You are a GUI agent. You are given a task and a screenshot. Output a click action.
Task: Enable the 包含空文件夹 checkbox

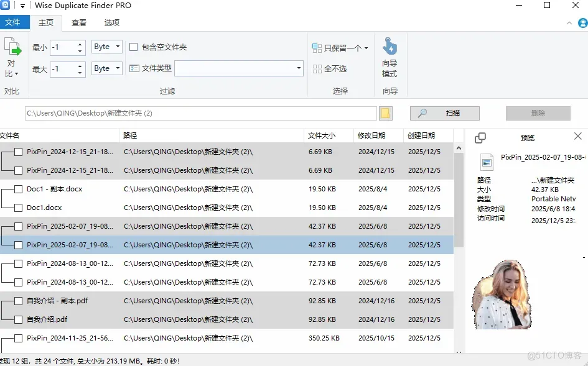[x=134, y=48]
